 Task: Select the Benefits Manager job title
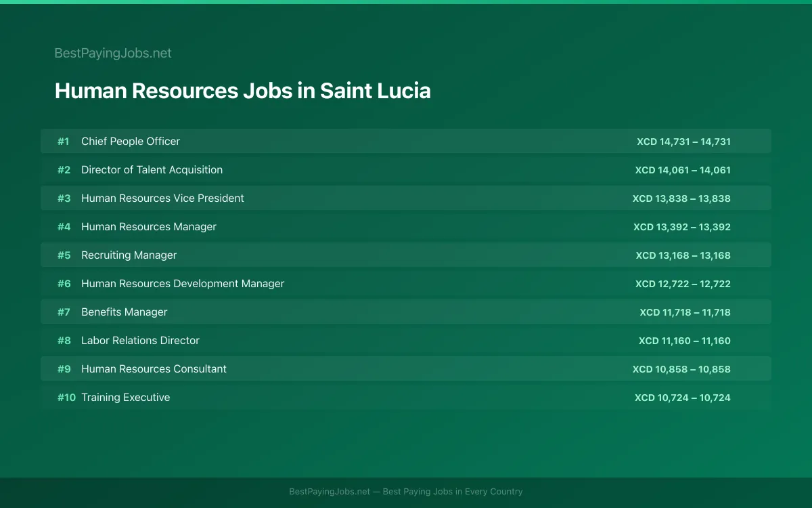pos(124,312)
